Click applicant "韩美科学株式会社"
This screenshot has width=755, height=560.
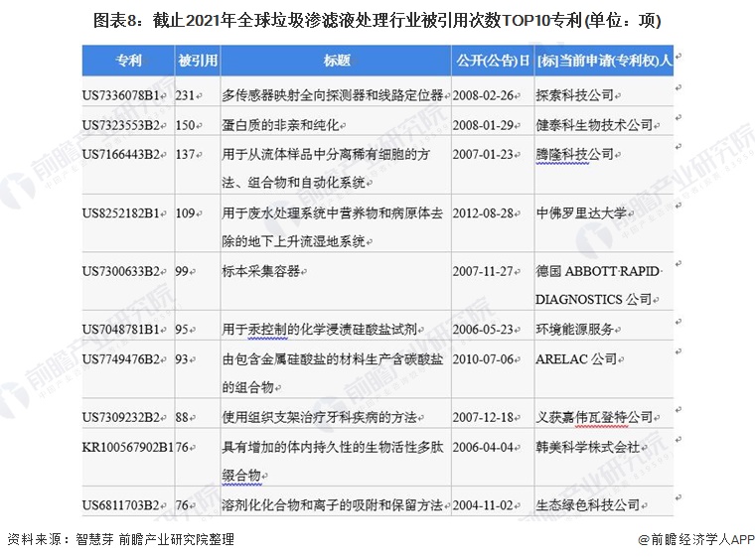pos(588,447)
